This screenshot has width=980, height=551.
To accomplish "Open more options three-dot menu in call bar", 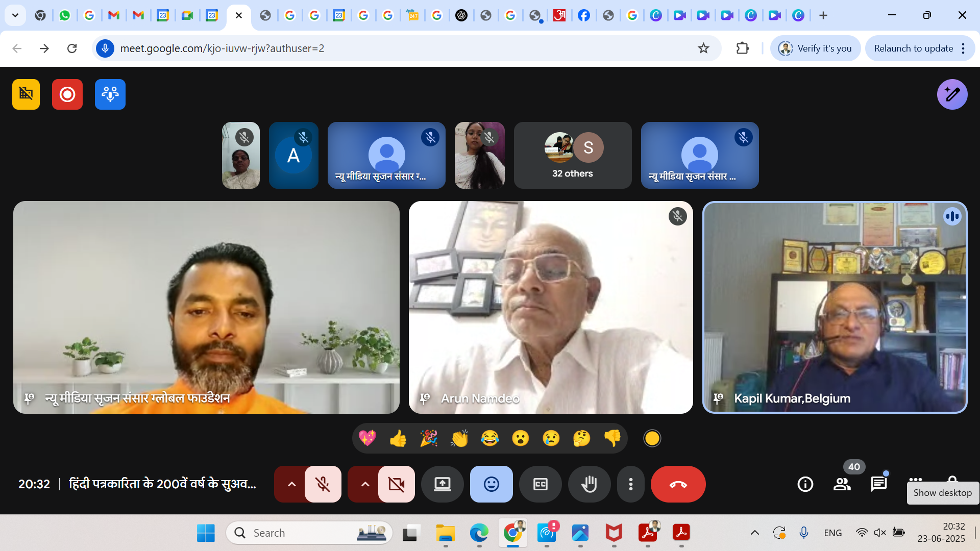I will point(631,484).
